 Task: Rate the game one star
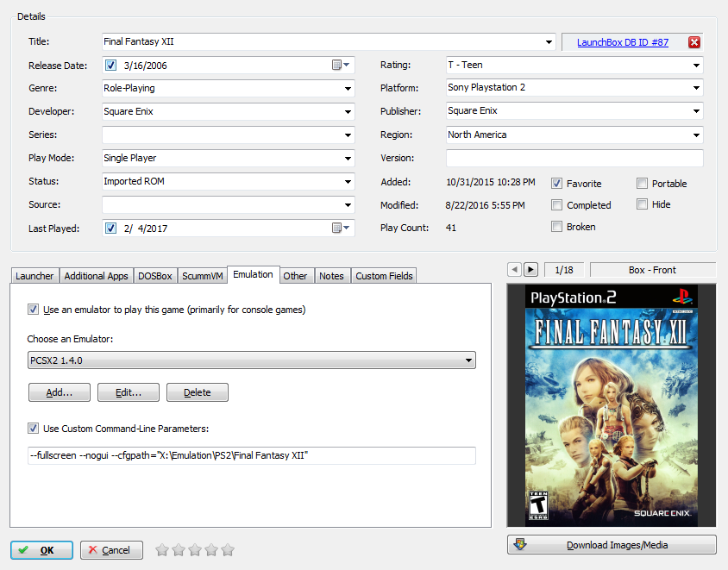pyautogui.click(x=162, y=550)
